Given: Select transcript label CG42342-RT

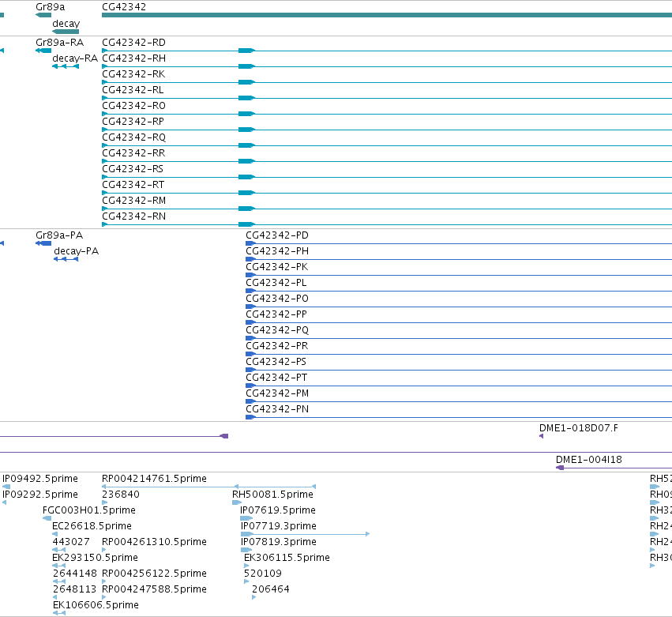Looking at the screenshot, I should click(133, 185).
